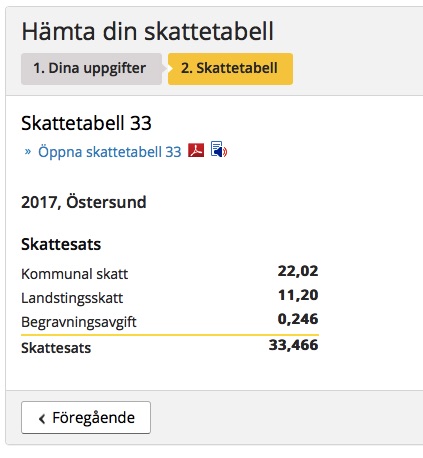Click the Kommunal skatt value 22,02
Screen dimensions: 423x458
coord(298,271)
